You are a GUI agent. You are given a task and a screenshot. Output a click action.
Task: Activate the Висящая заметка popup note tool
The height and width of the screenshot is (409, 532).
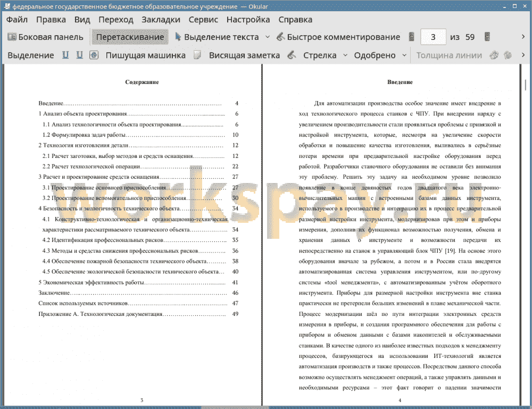coord(244,55)
